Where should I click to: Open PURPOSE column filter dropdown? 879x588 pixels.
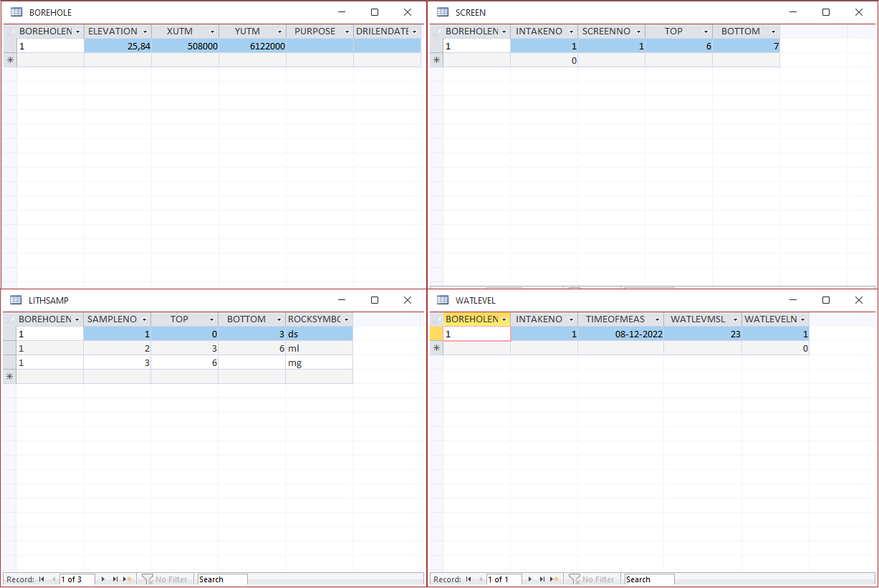[347, 32]
